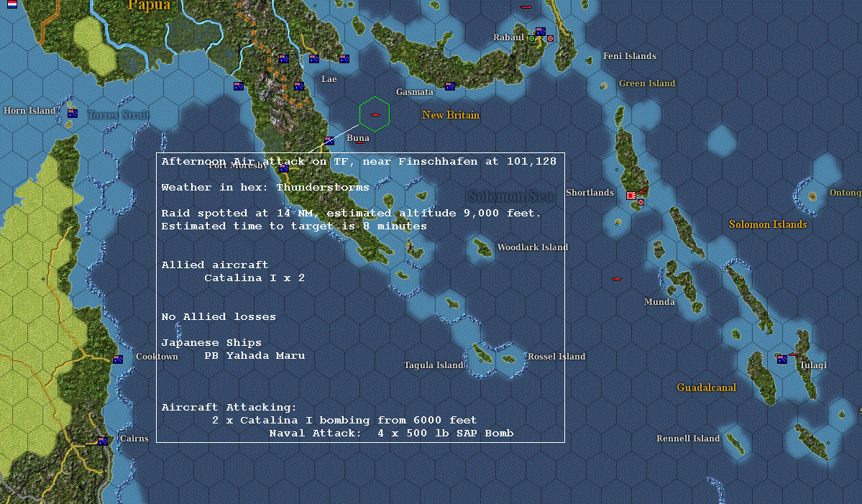Select the Japanese ship inside the green hex
The image size is (862, 504).
pos(375,114)
